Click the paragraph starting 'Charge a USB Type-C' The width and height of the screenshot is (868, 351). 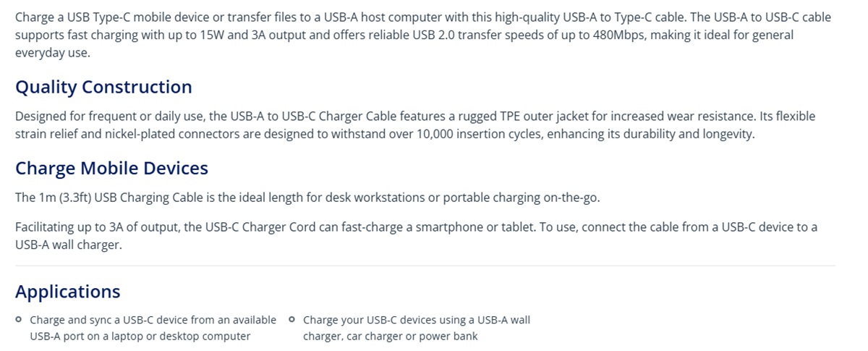pos(423,35)
